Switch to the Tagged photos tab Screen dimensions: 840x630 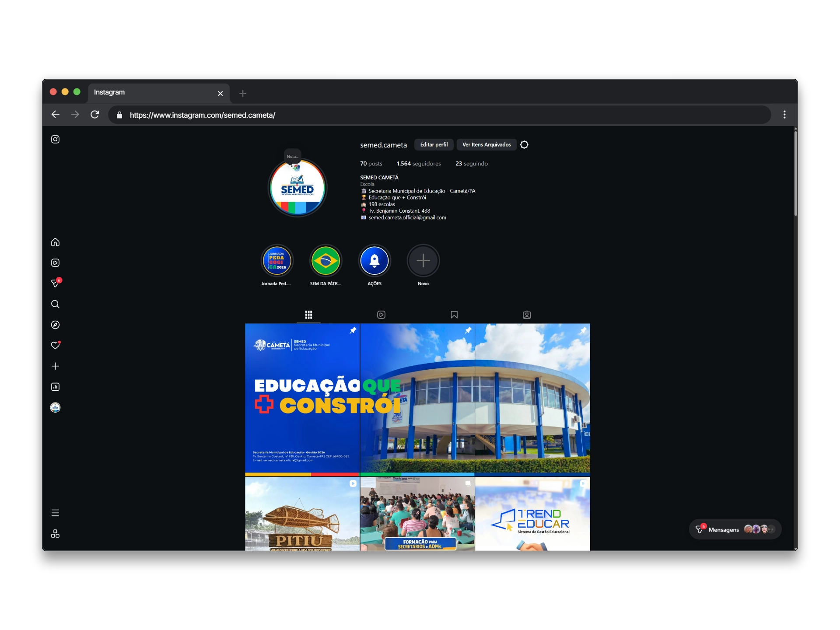[527, 315]
